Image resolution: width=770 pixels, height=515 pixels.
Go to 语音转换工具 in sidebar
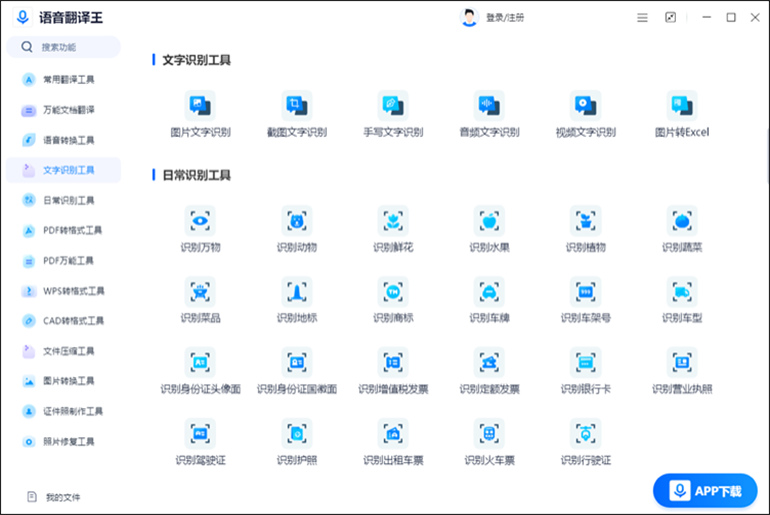point(63,140)
